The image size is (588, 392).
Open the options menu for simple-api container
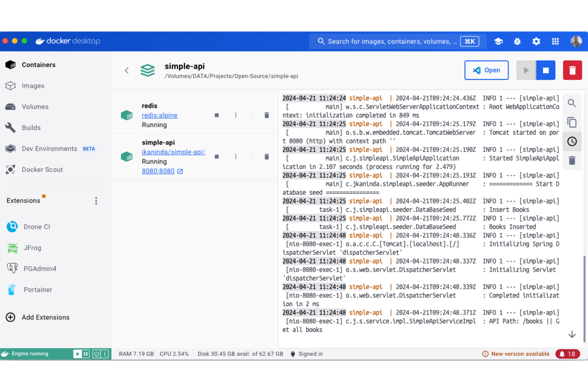click(236, 156)
